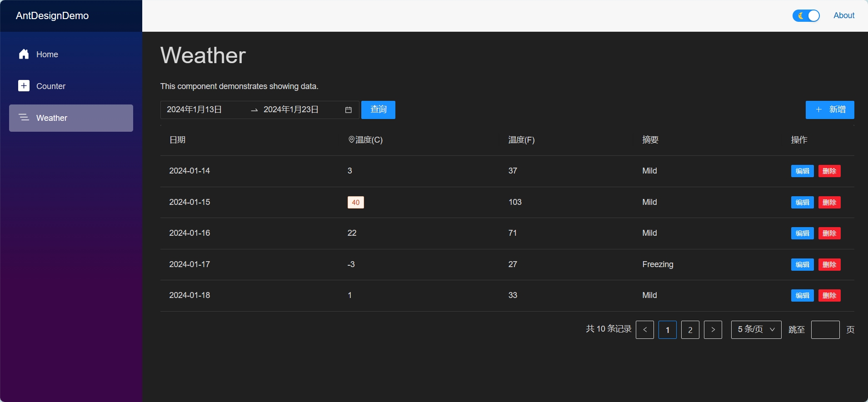Edit the 2024-01-15 row
868x402 pixels.
pos(803,203)
